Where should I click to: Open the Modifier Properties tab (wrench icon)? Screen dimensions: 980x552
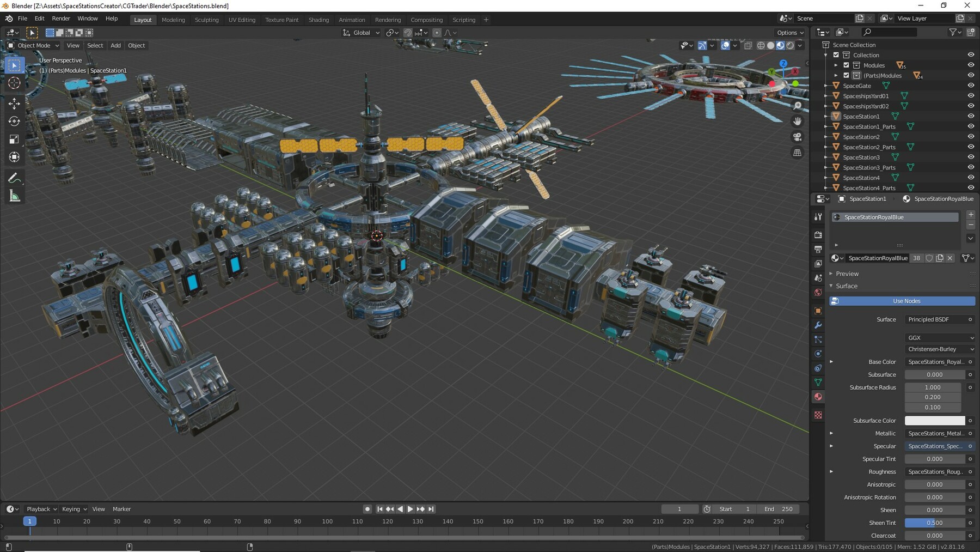click(818, 325)
